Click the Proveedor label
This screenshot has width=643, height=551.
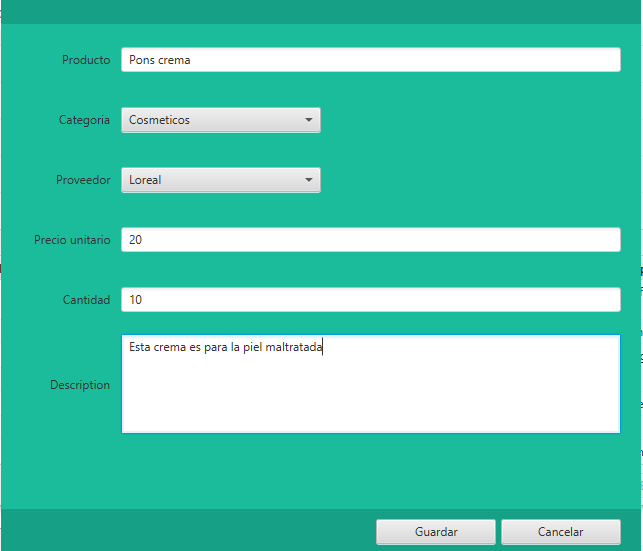click(83, 180)
